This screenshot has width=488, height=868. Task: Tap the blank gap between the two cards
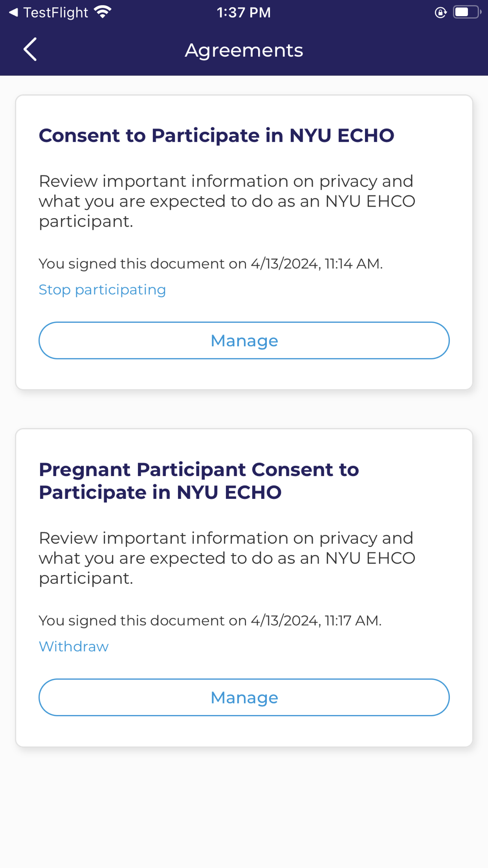point(244,409)
